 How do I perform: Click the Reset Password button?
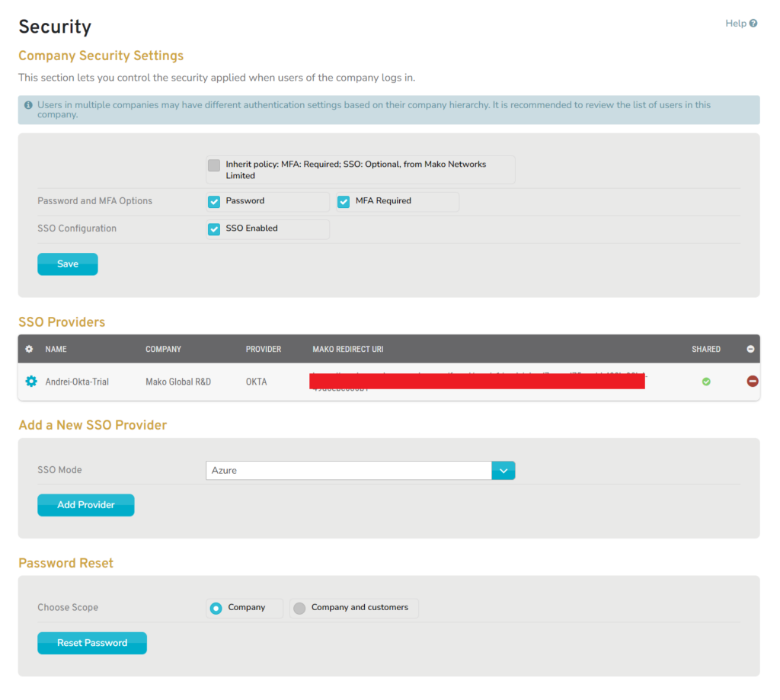pyautogui.click(x=91, y=643)
